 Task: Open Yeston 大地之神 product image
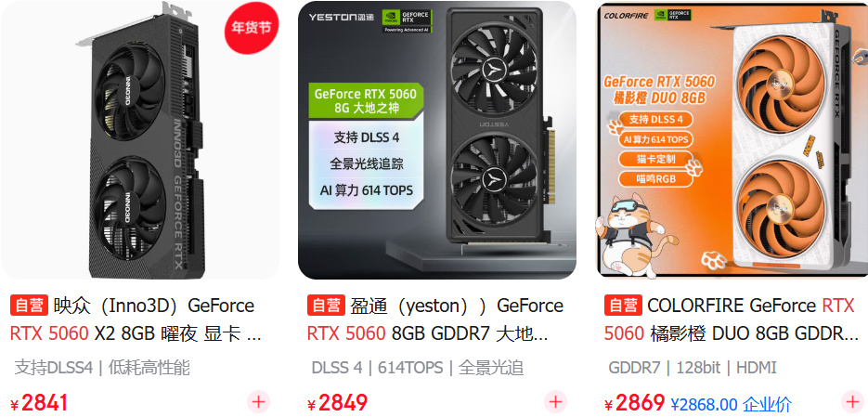(436, 140)
